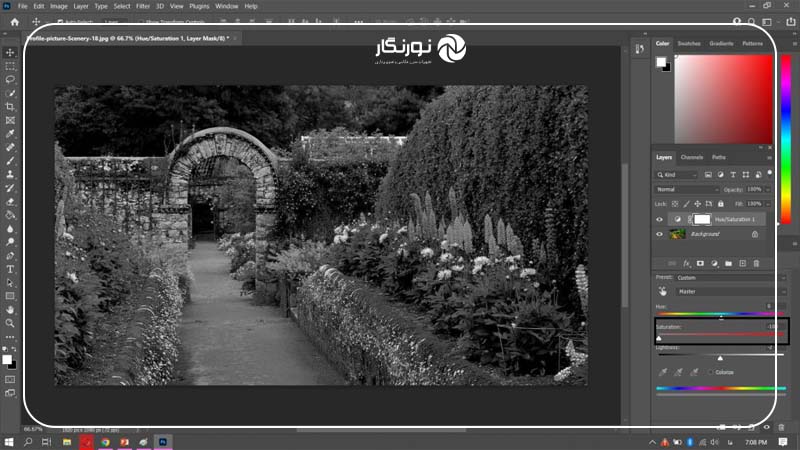The image size is (800, 450).
Task: Select the Lasso tool
Action: click(x=10, y=80)
